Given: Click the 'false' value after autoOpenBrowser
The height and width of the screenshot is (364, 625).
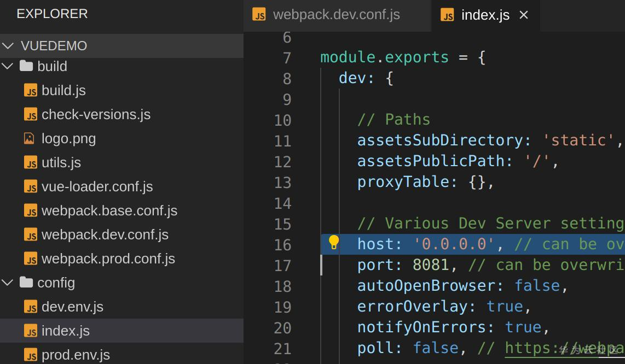Looking at the screenshot, I should 537,285.
